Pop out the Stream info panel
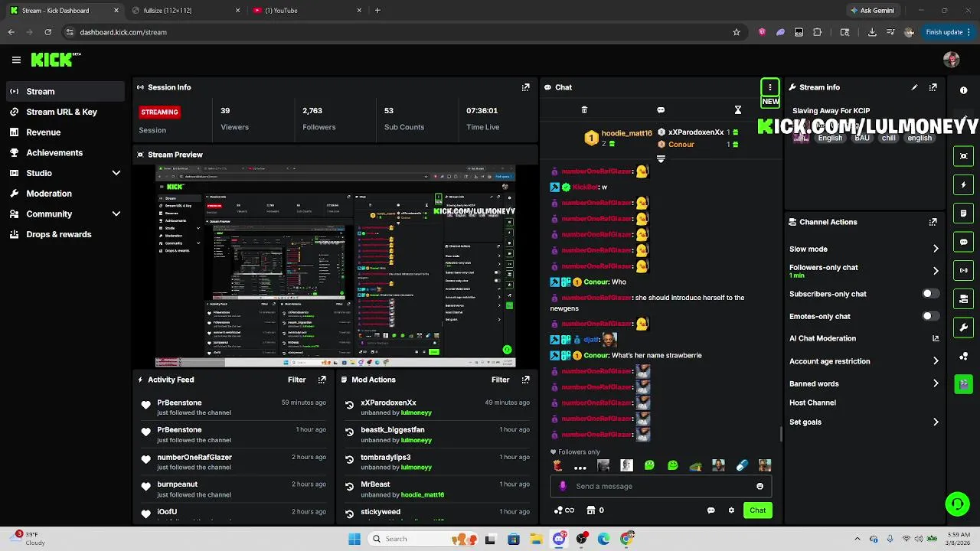Image resolution: width=980 pixels, height=551 pixels. tap(933, 87)
